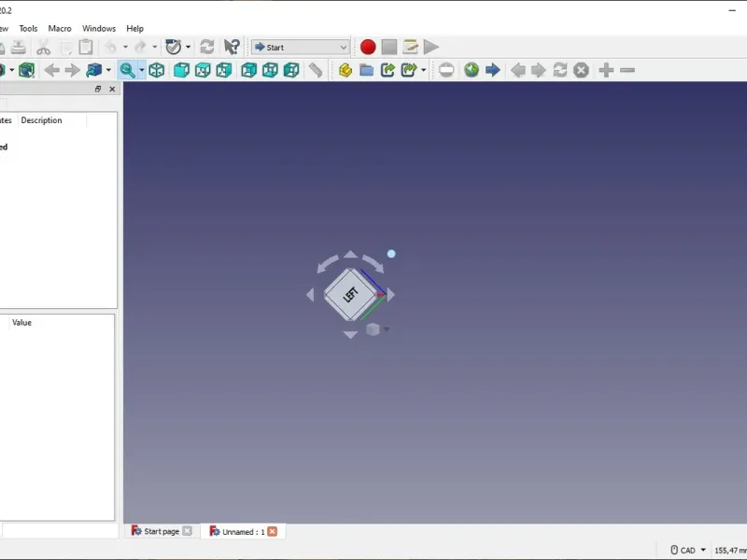
Task: Zoom out browser with minus icon
Action: [x=627, y=71]
